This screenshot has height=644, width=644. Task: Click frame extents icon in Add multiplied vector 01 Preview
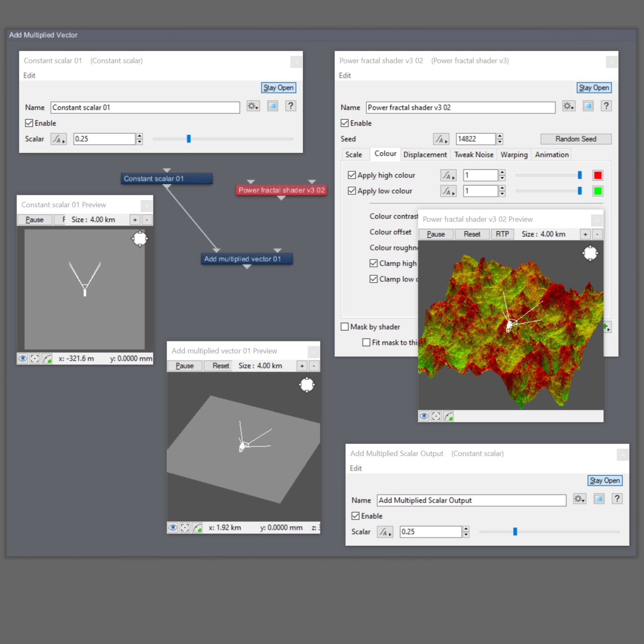pos(185,528)
